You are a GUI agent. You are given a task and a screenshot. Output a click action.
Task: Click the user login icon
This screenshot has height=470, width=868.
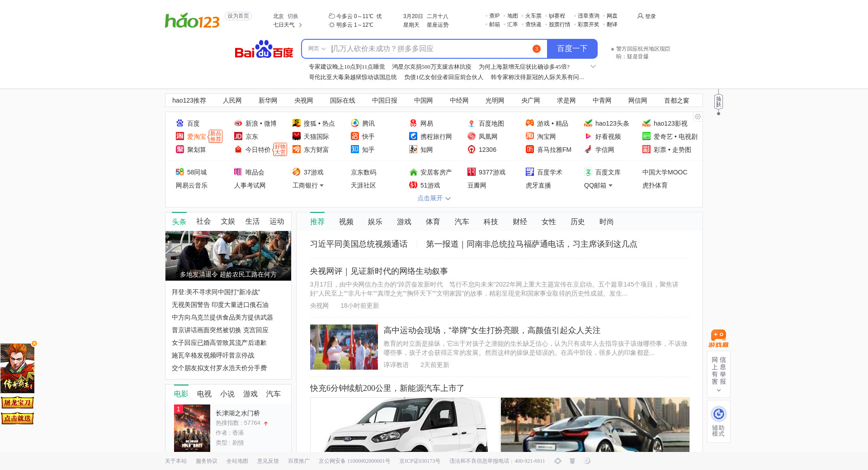[640, 16]
